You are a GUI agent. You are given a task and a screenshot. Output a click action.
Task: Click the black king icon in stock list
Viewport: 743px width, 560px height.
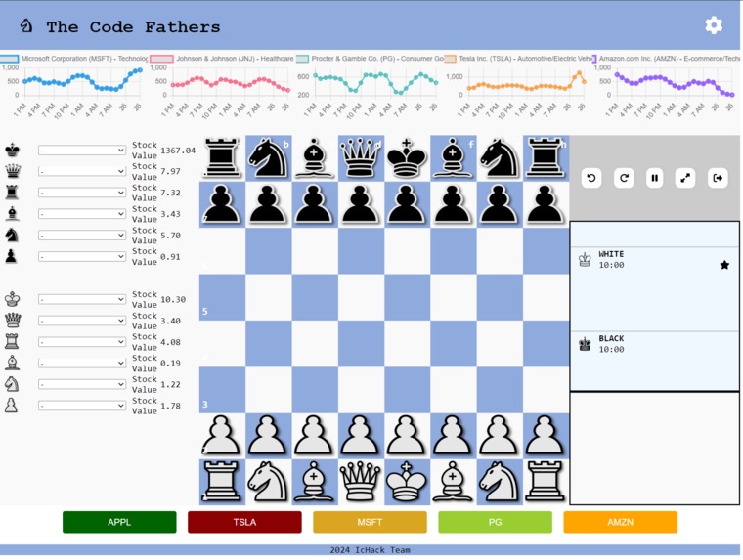tap(13, 150)
